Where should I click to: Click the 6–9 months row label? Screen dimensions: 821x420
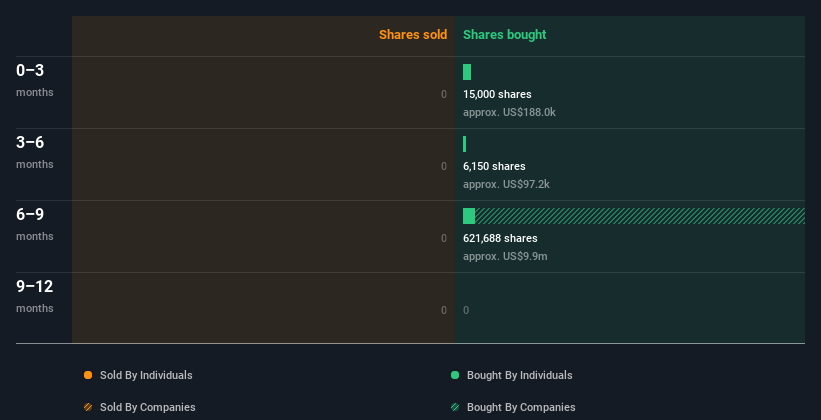(35, 224)
